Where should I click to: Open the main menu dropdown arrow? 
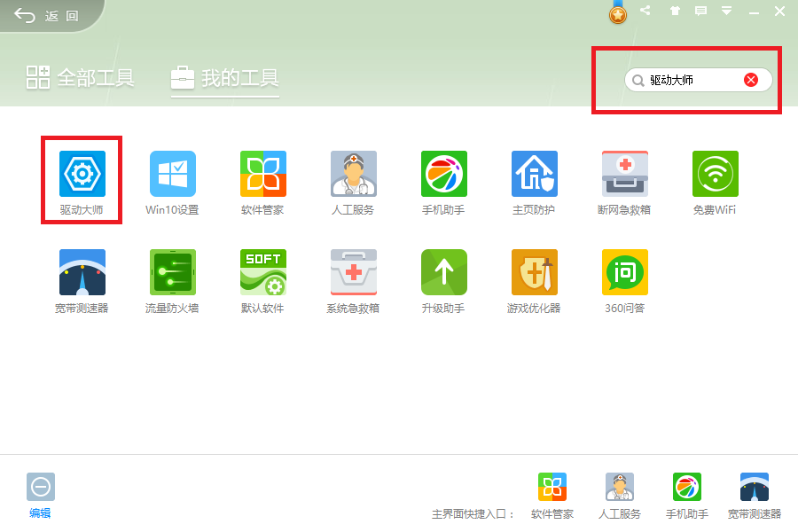(727, 11)
